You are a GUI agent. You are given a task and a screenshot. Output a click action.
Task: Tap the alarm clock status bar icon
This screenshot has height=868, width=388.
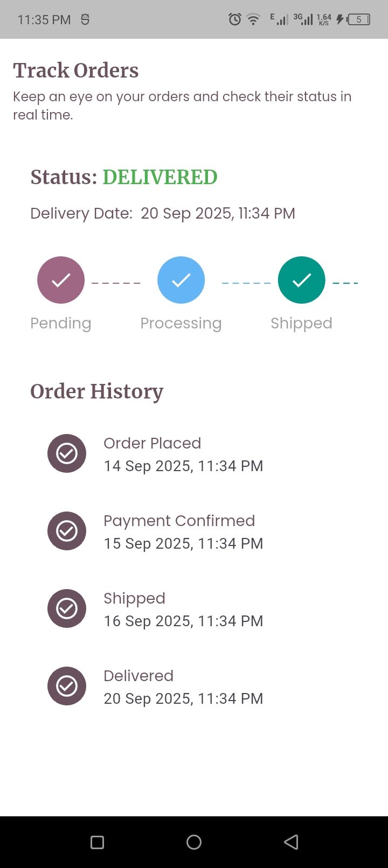[234, 20]
